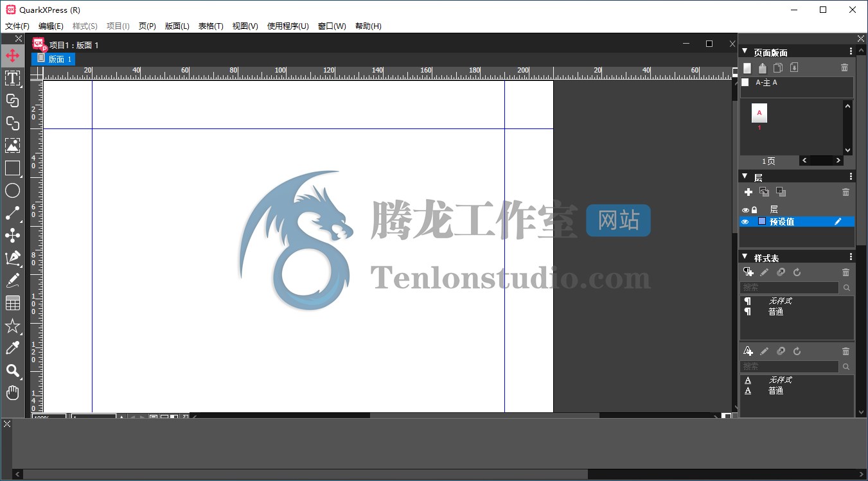
Task: Select the Text Content tool
Action: (x=12, y=78)
